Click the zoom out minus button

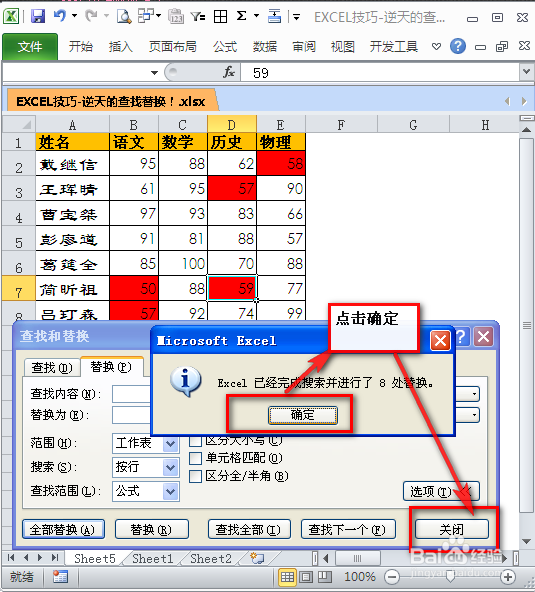tap(392, 577)
